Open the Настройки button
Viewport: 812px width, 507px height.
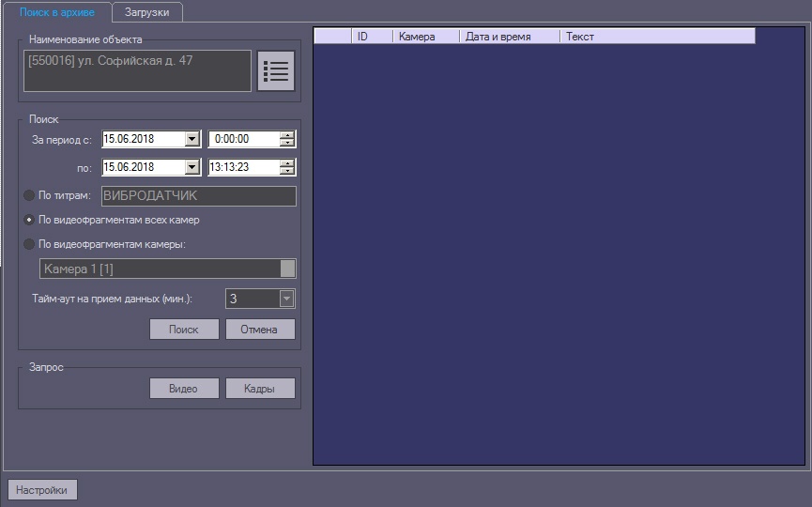point(42,489)
